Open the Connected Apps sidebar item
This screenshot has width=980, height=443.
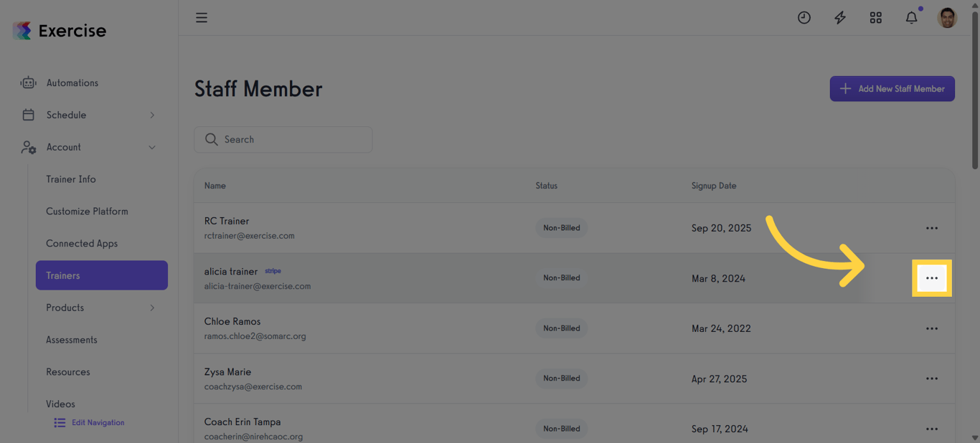[x=82, y=243]
